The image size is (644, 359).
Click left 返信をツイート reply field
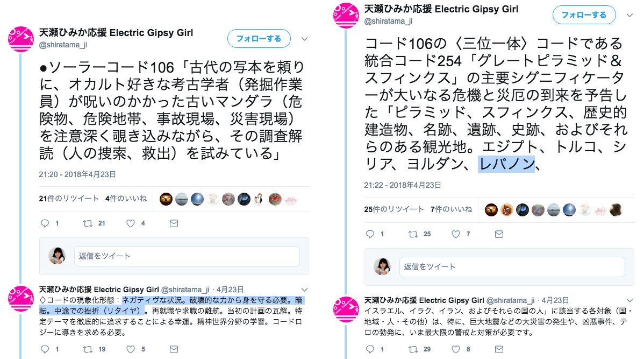(187, 256)
